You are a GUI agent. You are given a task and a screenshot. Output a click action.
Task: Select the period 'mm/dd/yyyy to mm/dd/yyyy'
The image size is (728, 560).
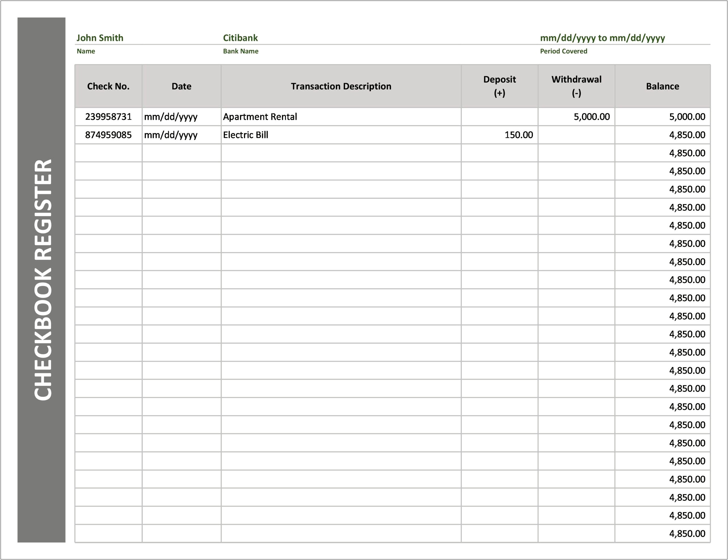(x=602, y=38)
